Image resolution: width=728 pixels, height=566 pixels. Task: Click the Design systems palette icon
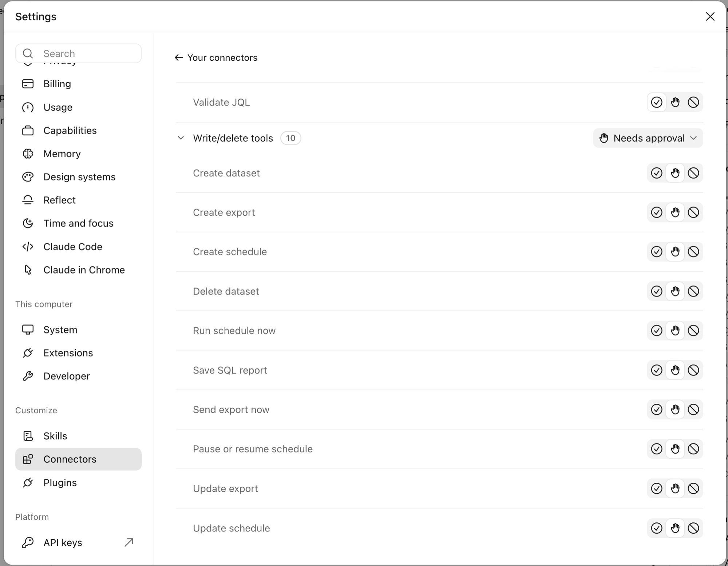pyautogui.click(x=28, y=177)
